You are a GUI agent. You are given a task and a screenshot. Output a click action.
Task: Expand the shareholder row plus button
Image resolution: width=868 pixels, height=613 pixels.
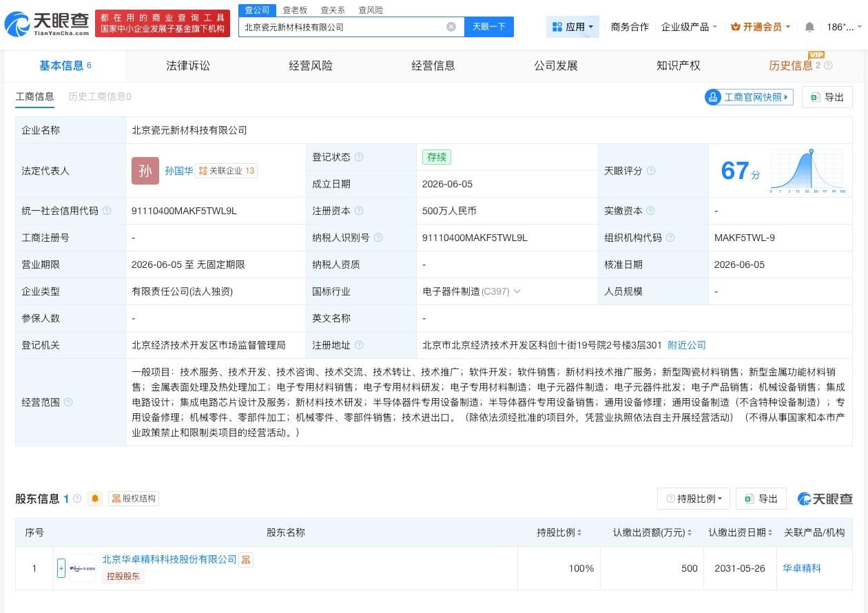[x=61, y=568]
